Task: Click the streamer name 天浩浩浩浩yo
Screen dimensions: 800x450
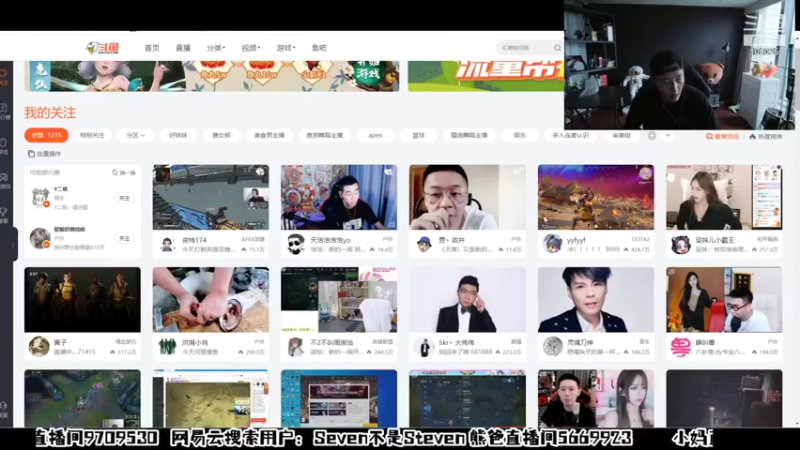Action: point(330,239)
